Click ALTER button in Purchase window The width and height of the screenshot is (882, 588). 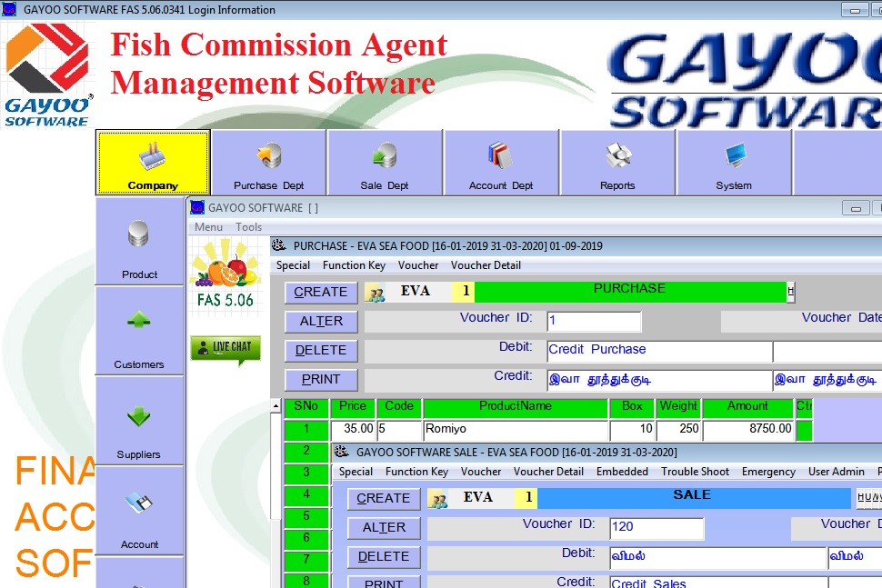(321, 322)
